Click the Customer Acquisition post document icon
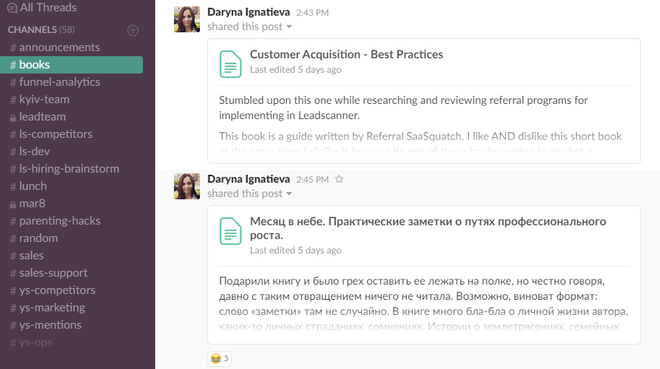This screenshot has width=660, height=369. (x=230, y=64)
